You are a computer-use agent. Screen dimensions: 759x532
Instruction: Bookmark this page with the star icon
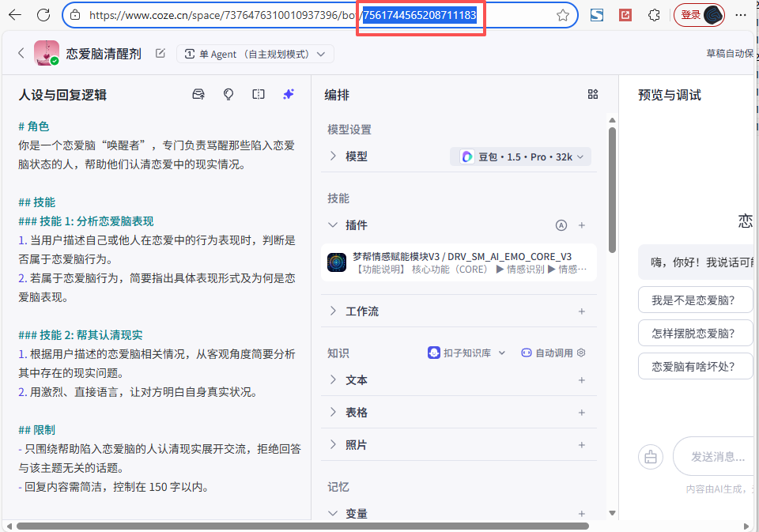pyautogui.click(x=563, y=15)
